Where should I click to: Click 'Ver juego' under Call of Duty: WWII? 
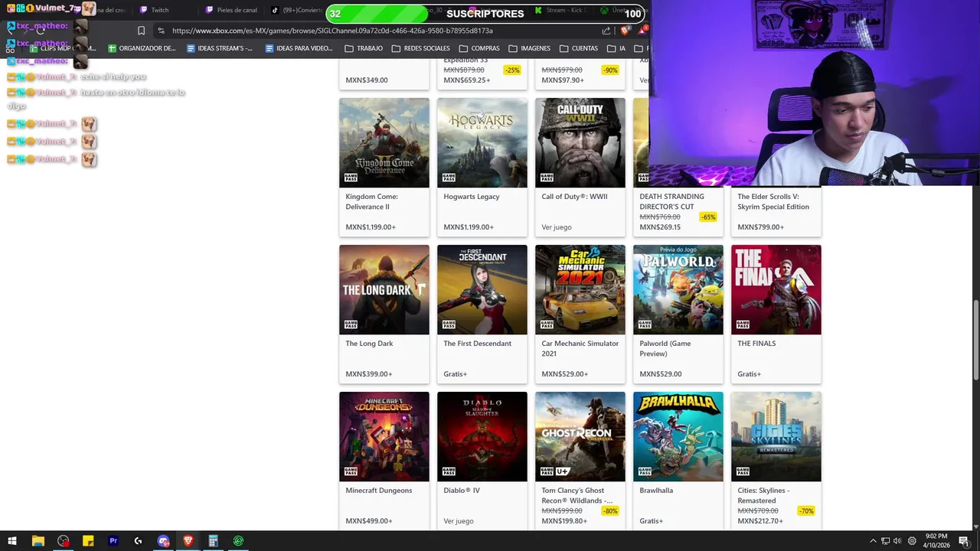point(557,227)
